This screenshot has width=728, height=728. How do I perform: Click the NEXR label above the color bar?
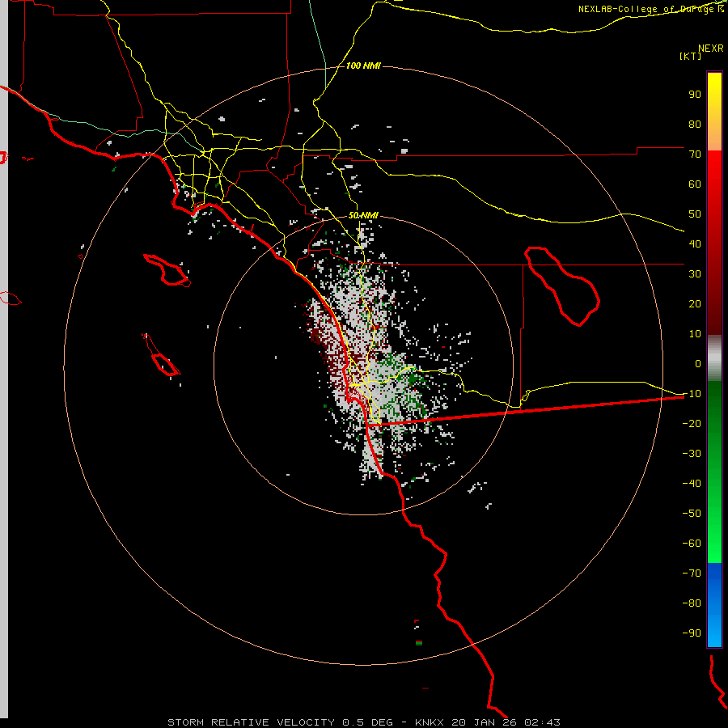click(711, 49)
